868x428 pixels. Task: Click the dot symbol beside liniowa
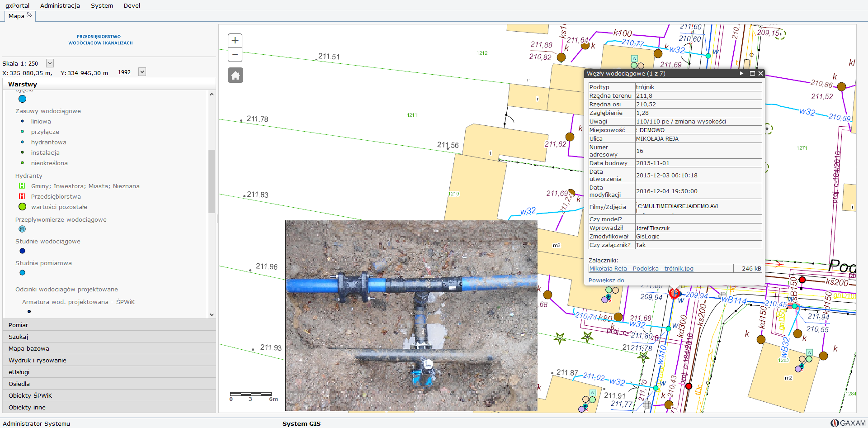click(x=22, y=121)
